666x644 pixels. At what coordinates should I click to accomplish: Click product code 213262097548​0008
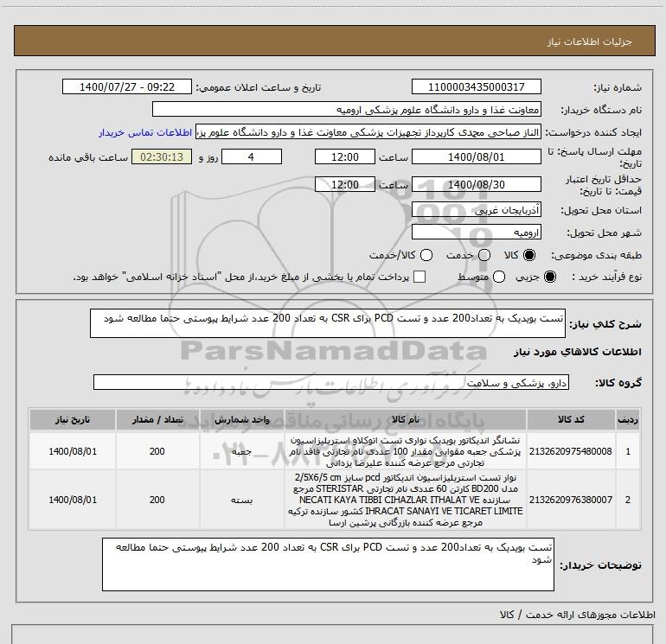[x=571, y=451]
